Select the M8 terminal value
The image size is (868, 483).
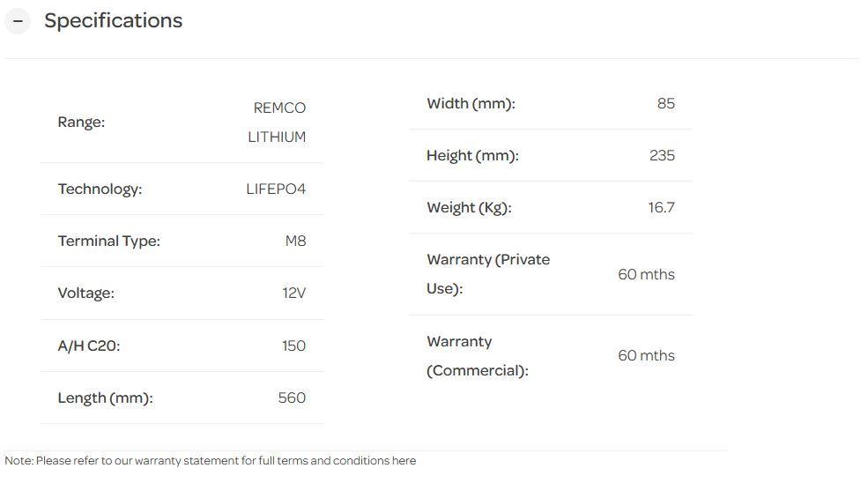coord(295,241)
